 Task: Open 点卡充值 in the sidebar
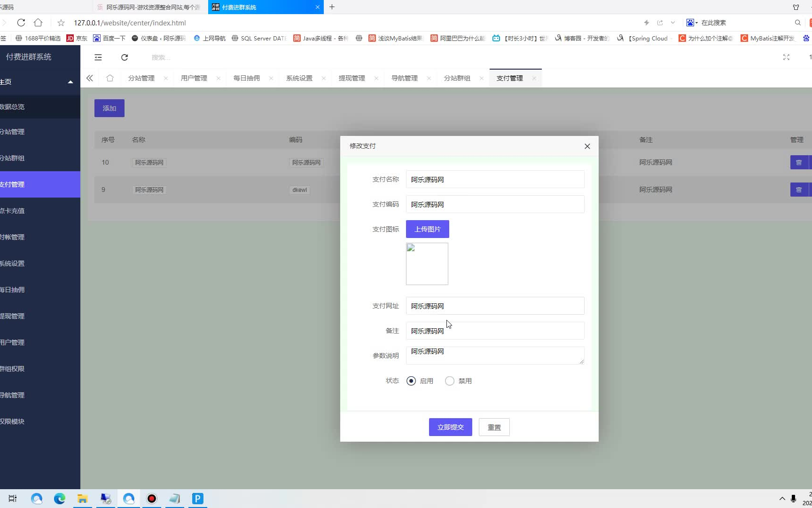[x=40, y=211]
